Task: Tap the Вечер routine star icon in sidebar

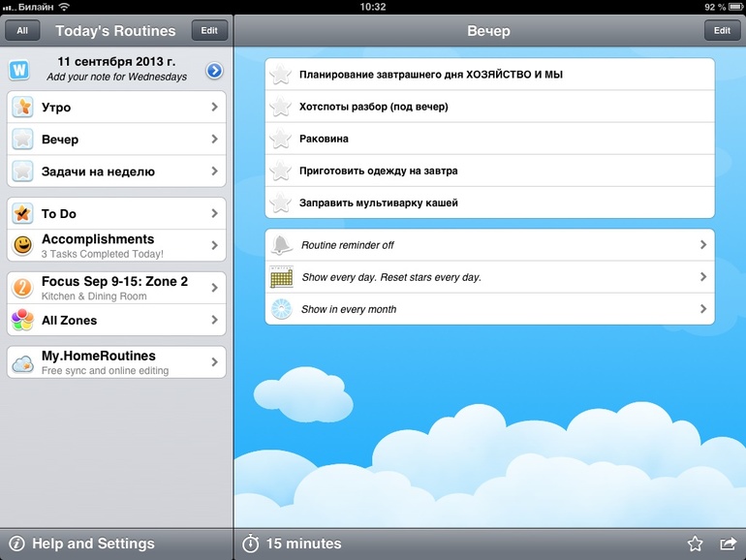Action: (x=22, y=139)
